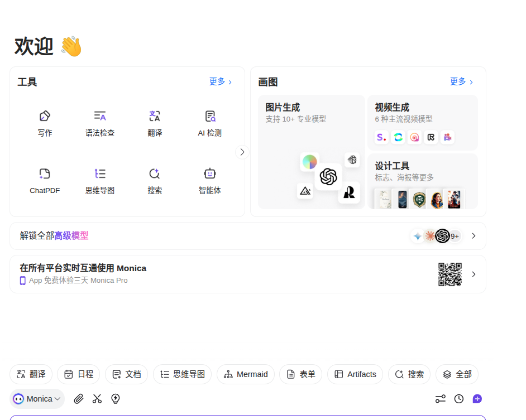Open the 思维导图 tool in the tools grid

tap(99, 181)
